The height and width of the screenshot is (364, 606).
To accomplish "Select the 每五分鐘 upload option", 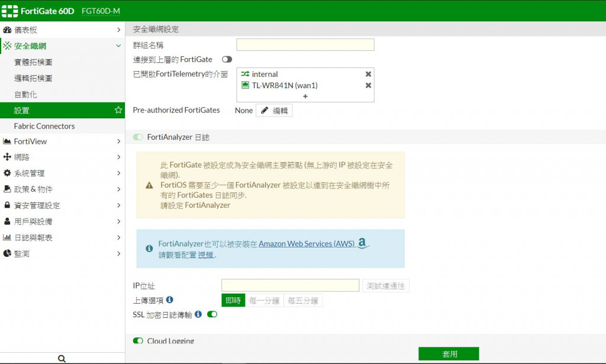I will click(x=303, y=301).
